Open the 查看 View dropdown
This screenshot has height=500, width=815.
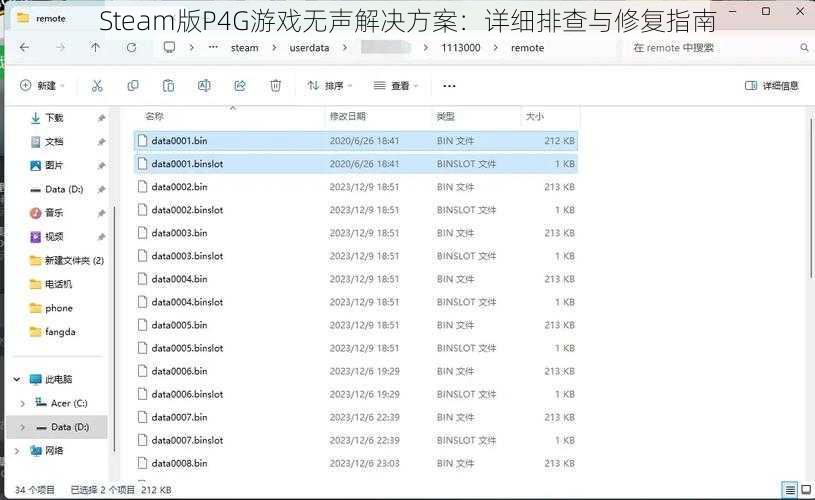click(x=396, y=86)
